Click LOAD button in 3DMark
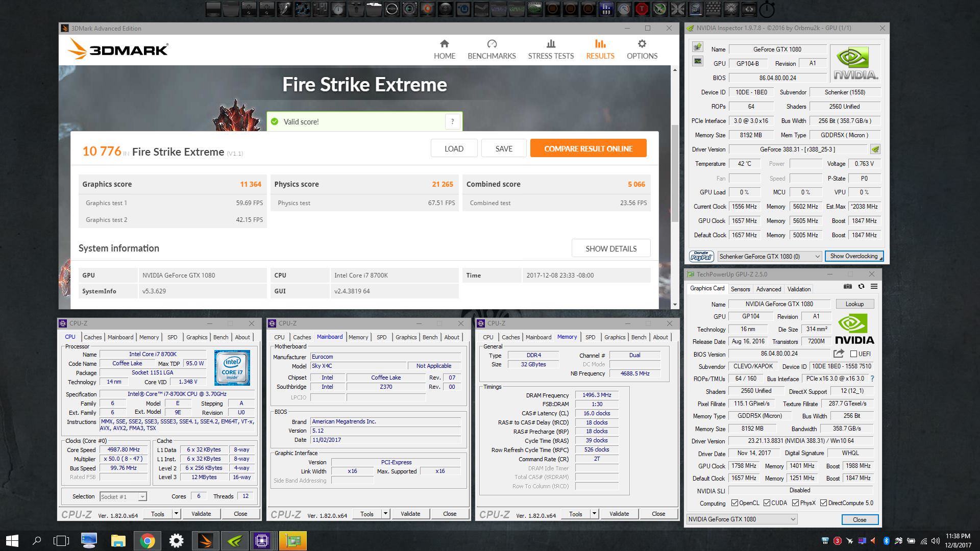The image size is (980, 551). pos(454,148)
